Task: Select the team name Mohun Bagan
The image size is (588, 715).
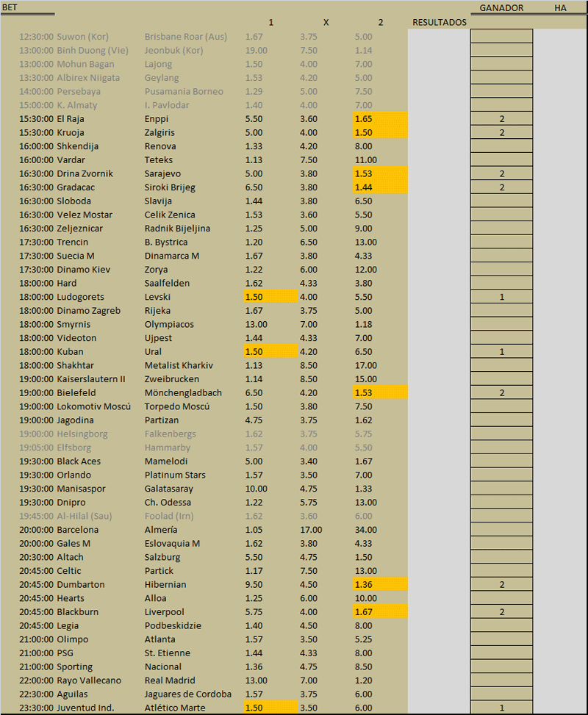Action: point(85,64)
